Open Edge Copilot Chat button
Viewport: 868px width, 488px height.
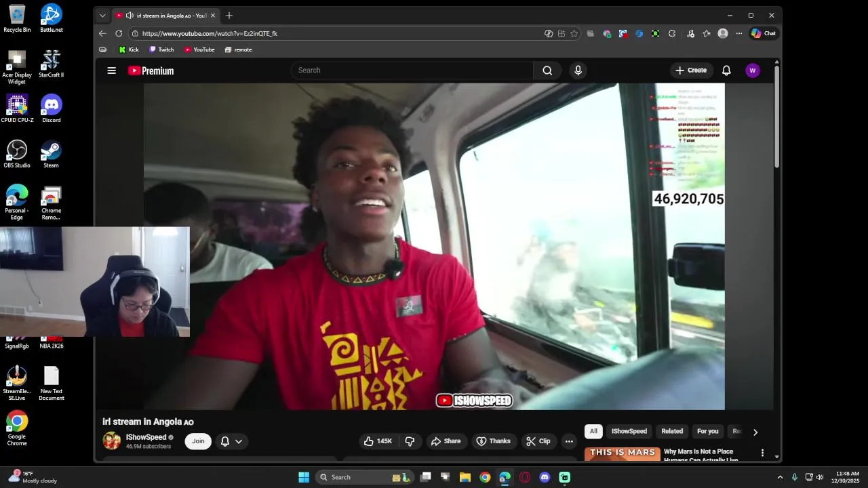point(763,33)
